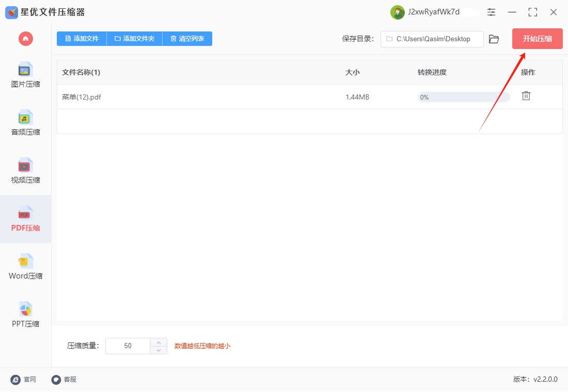
Task: Open 图片压缩 image compression
Action: 25,75
